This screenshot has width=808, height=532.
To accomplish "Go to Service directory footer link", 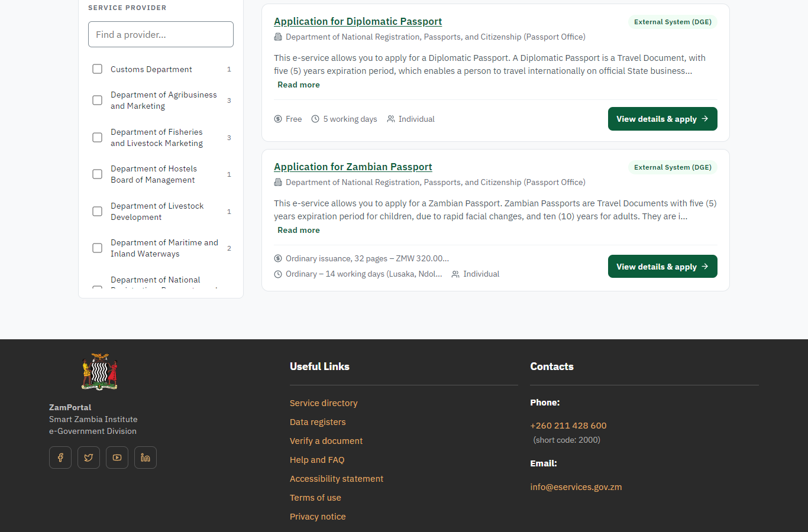I will (x=324, y=403).
